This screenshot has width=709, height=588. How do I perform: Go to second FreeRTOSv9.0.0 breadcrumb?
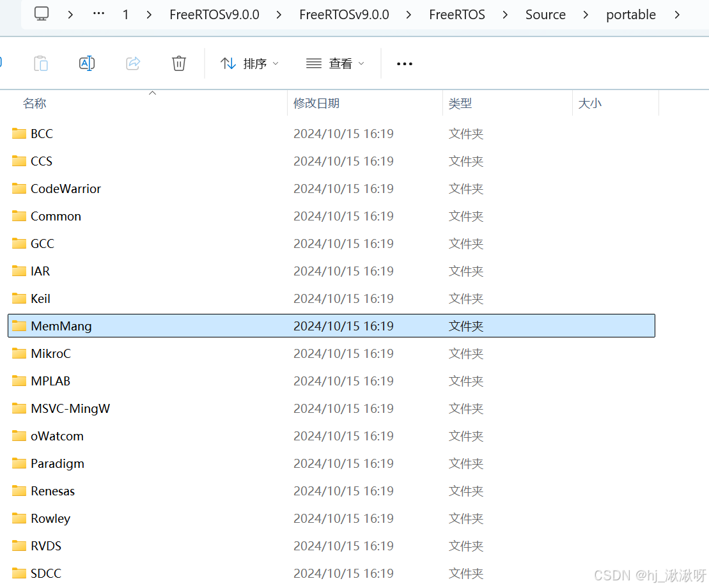[344, 15]
